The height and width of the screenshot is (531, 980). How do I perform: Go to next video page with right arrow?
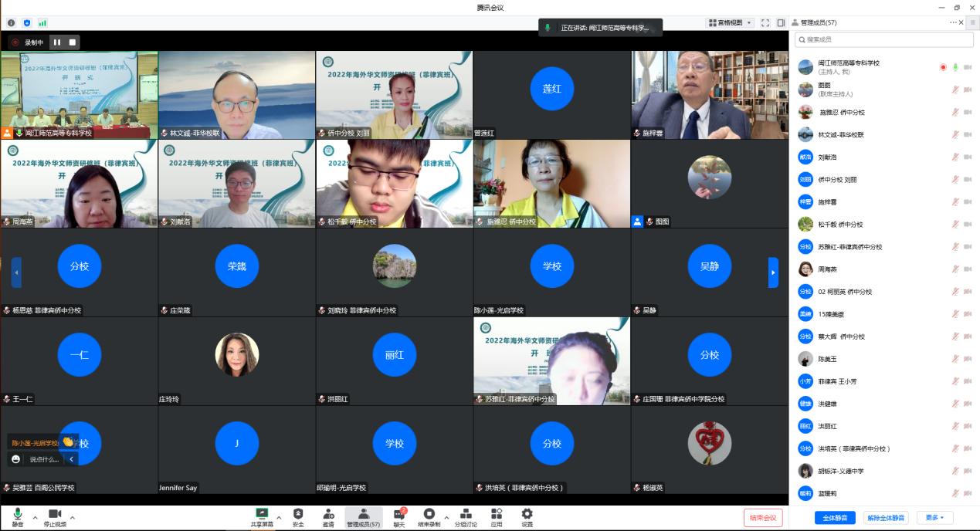pyautogui.click(x=773, y=272)
